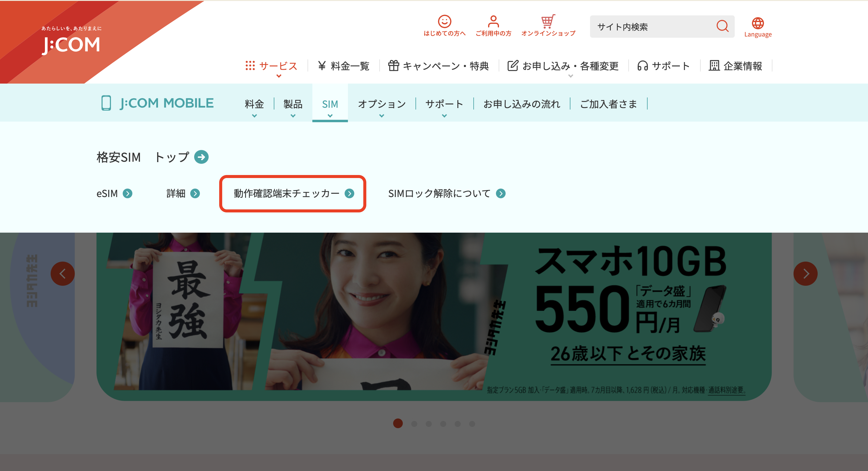Click the arrow icon next to 動作確認端末チェッカー
Screen dimensions: 868x471
[x=349, y=193]
